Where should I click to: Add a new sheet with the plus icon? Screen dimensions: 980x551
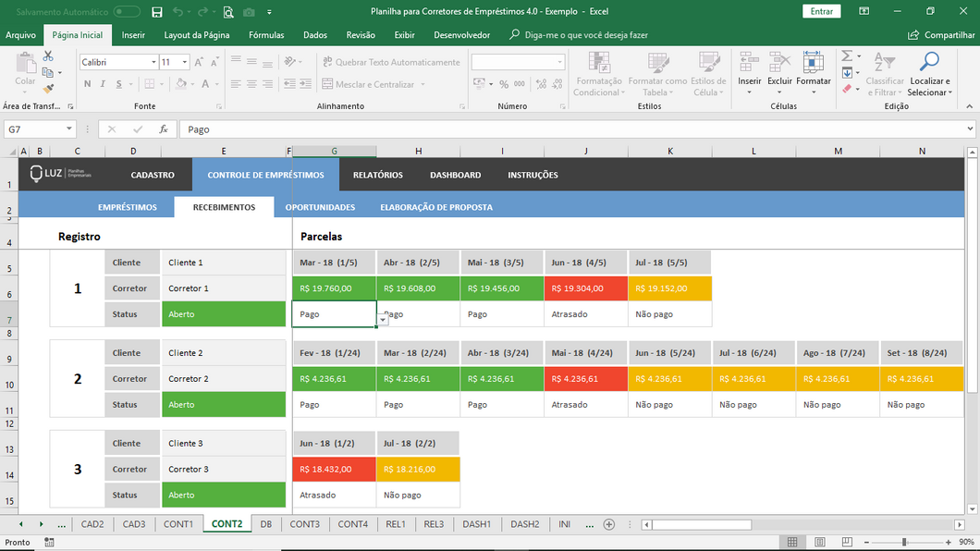[608, 525]
